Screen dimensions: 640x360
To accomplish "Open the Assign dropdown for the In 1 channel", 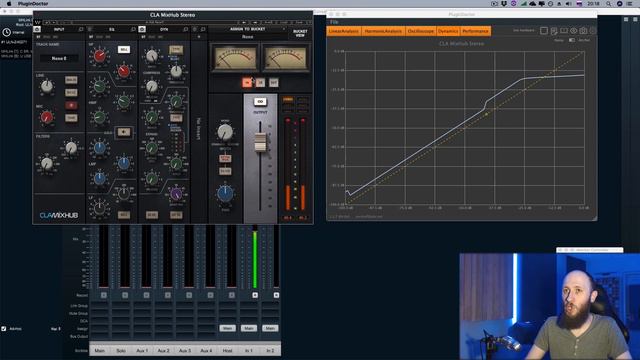I will [x=249, y=328].
